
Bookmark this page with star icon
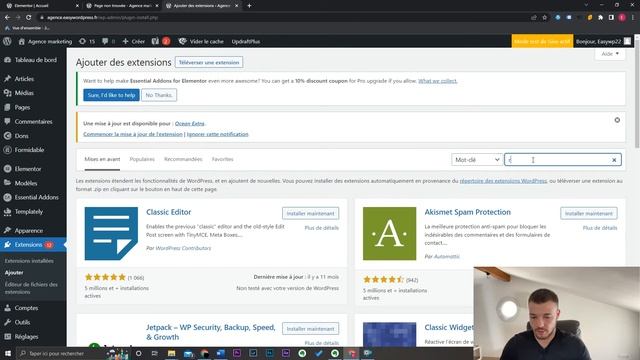point(544,18)
